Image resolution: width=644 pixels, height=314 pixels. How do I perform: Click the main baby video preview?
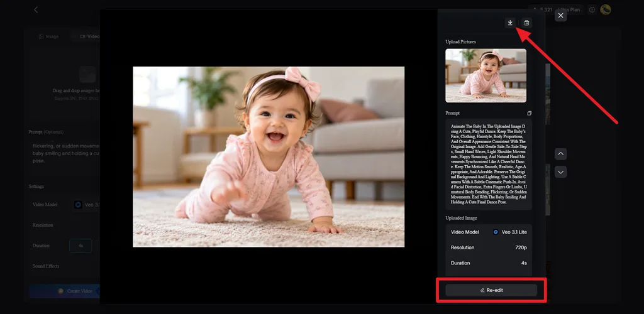[x=269, y=156]
